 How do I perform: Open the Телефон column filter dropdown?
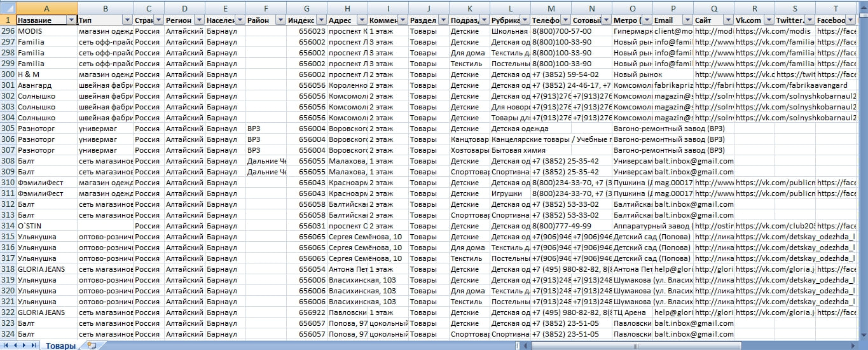pyautogui.click(x=565, y=20)
